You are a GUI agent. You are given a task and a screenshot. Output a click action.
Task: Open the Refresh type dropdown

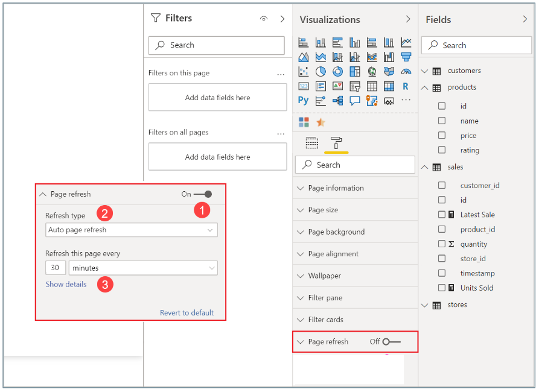pyautogui.click(x=132, y=230)
